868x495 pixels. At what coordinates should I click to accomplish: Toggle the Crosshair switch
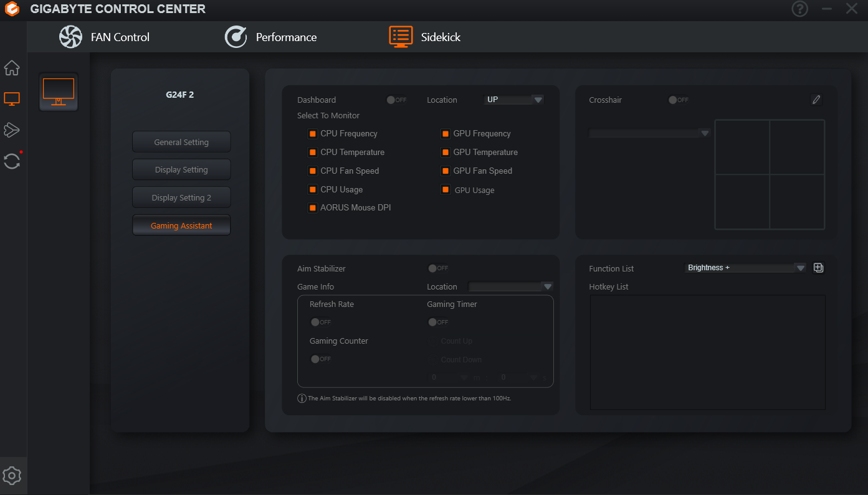(x=679, y=100)
